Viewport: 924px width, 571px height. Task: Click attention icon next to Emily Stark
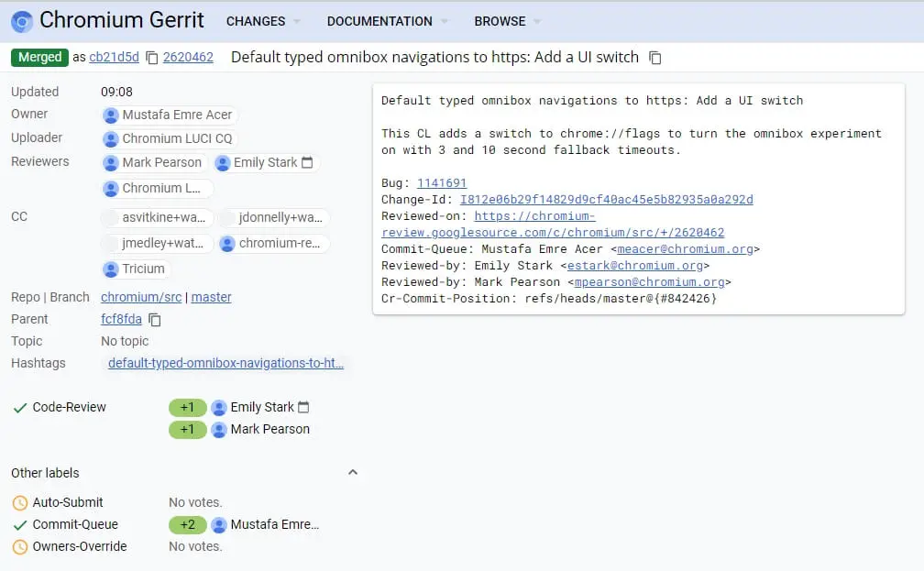click(309, 161)
